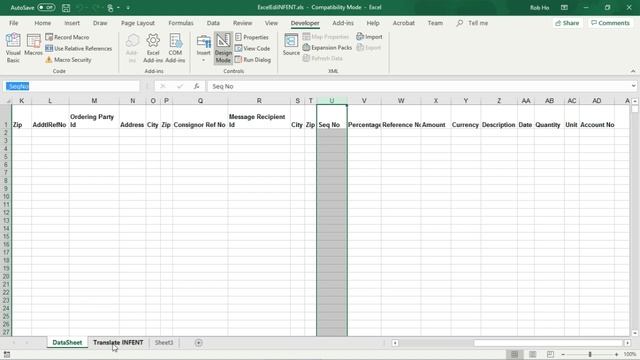The height and width of the screenshot is (360, 640).
Task: Open Excel Add-ins manager
Action: click(153, 48)
